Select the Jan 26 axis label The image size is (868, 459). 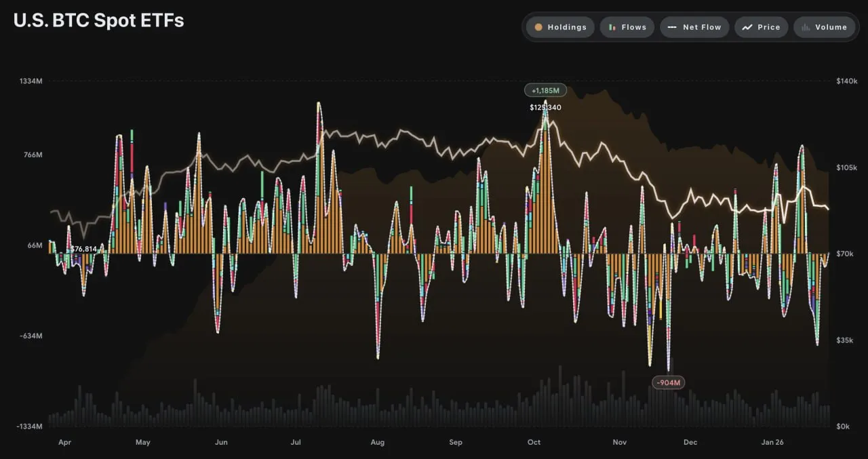click(772, 442)
